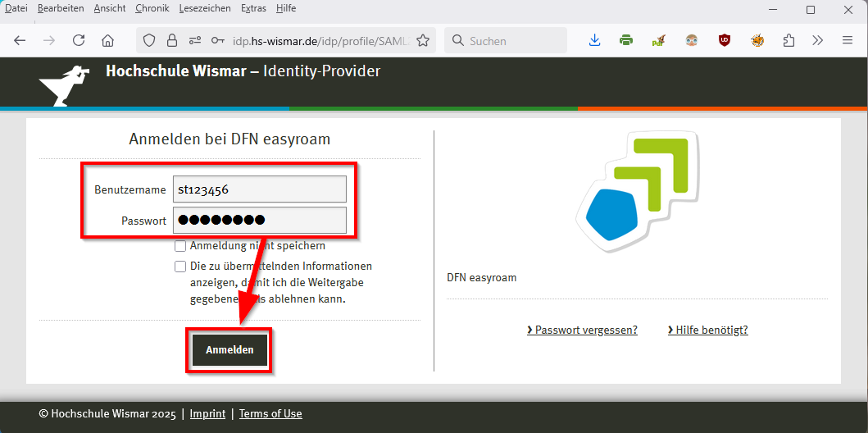Open the extensions puzzle-piece menu
This screenshot has height=433, width=868.
click(788, 40)
